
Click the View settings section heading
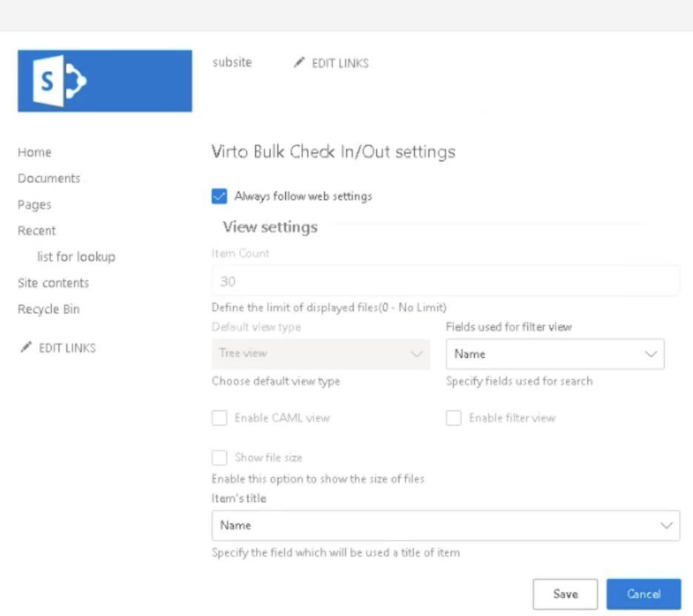(270, 227)
